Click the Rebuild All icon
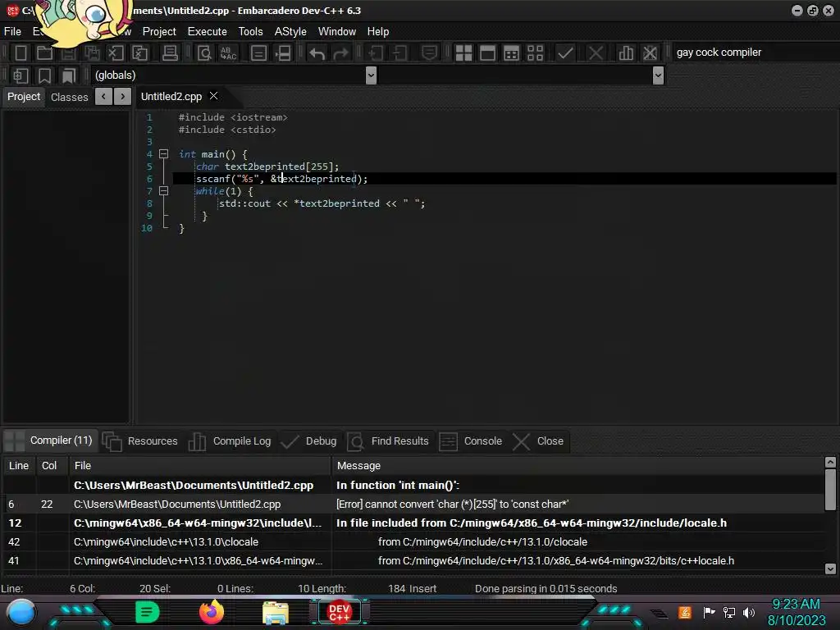The height and width of the screenshot is (630, 840). (535, 52)
